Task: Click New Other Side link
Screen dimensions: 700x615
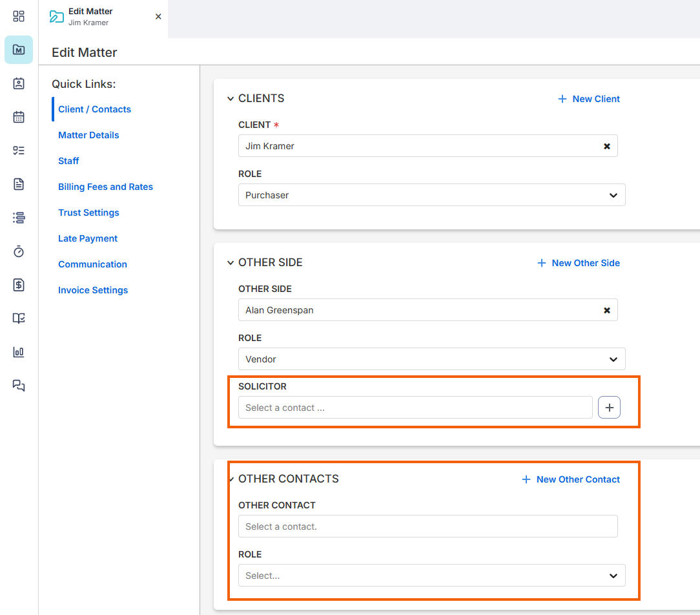Action: [x=578, y=263]
